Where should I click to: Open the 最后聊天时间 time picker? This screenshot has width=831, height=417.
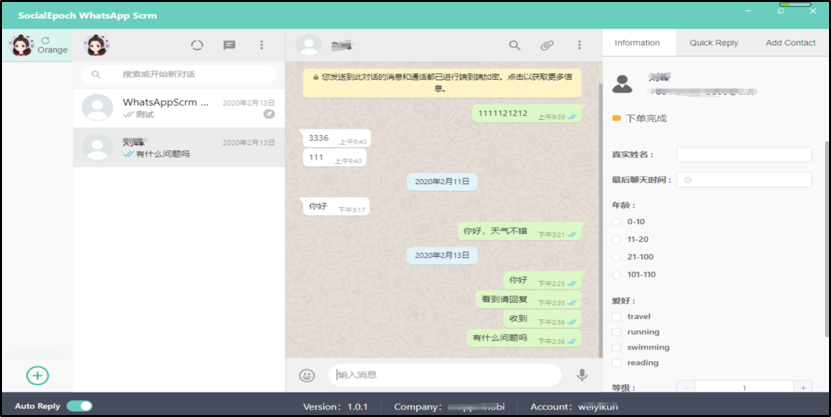[744, 180]
